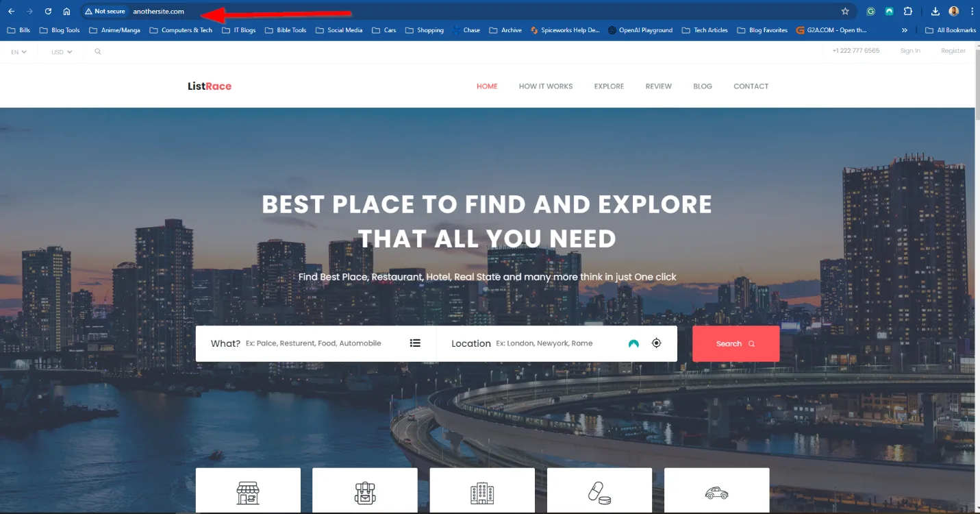This screenshot has width=980, height=514.
Task: Click the Sign In link
Action: pyautogui.click(x=910, y=51)
